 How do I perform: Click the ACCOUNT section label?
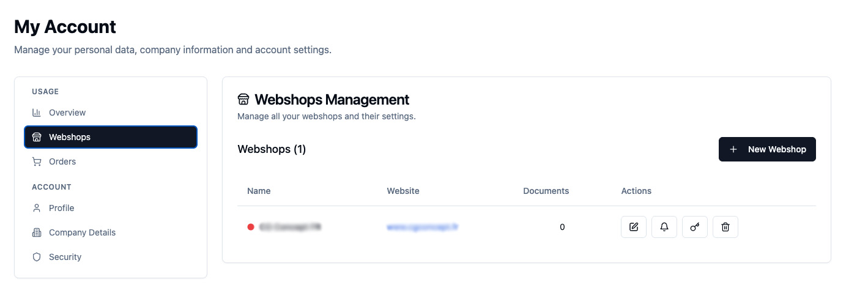[51, 187]
